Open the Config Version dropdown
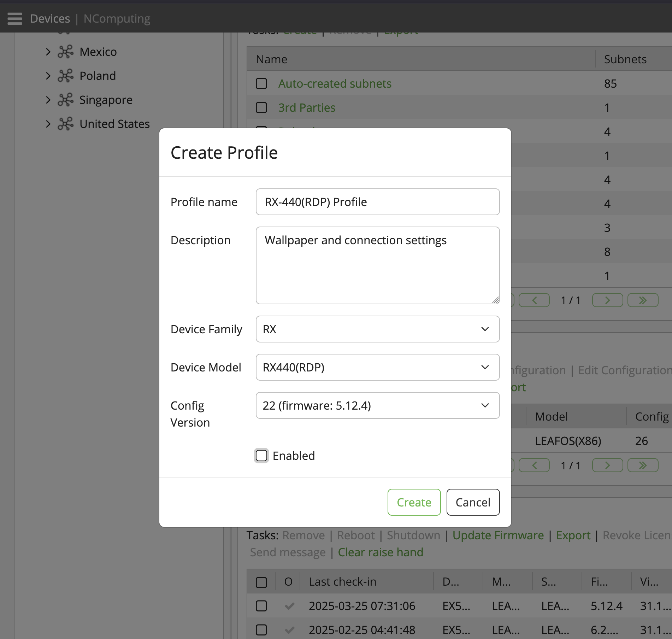The image size is (672, 639). [377, 405]
